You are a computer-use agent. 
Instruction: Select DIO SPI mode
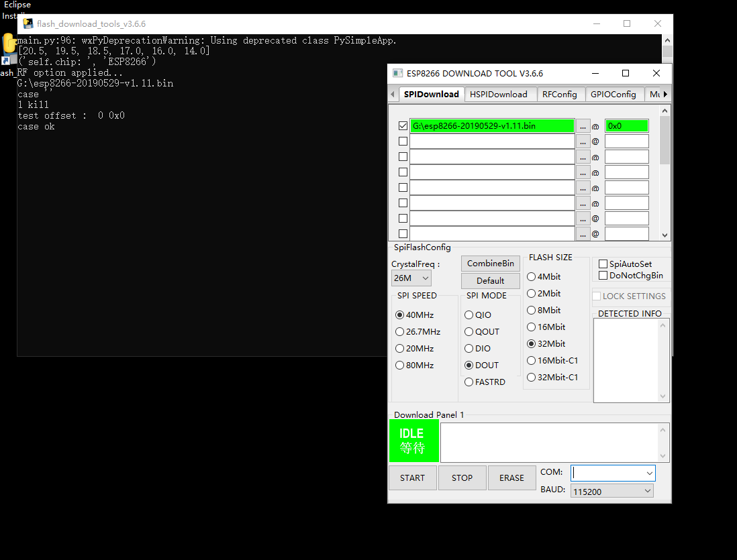click(469, 349)
